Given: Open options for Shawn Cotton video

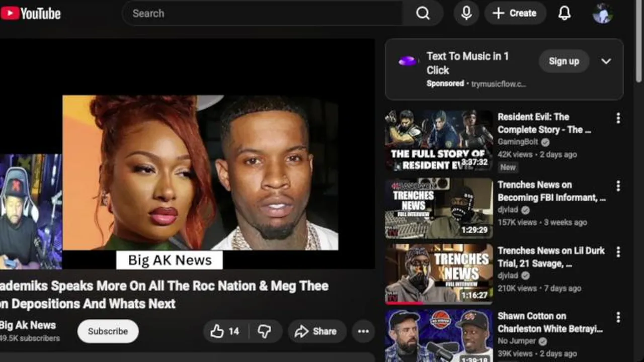Looking at the screenshot, I should pos(618,317).
